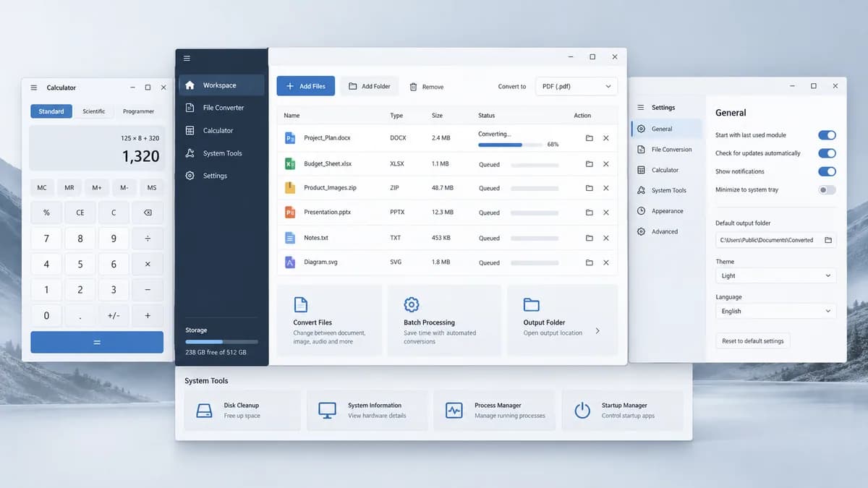The height and width of the screenshot is (488, 868).
Task: Click the +/- sign key in Calculator
Action: coord(114,315)
